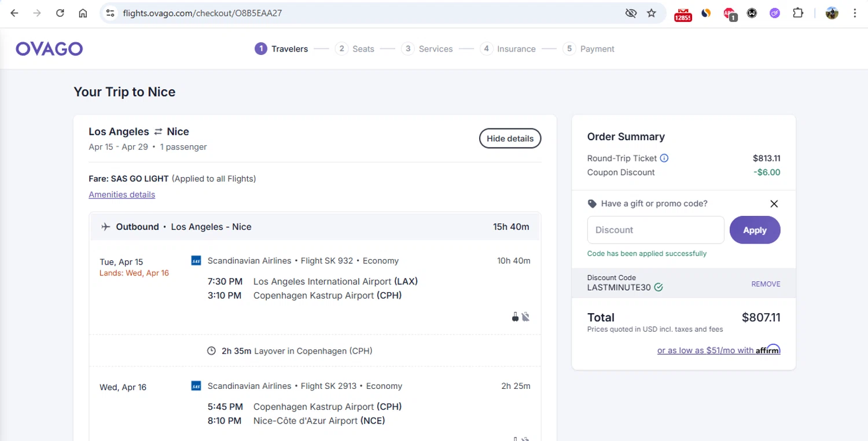868x441 pixels.
Task: Go to step 3 Services
Action: 427,49
